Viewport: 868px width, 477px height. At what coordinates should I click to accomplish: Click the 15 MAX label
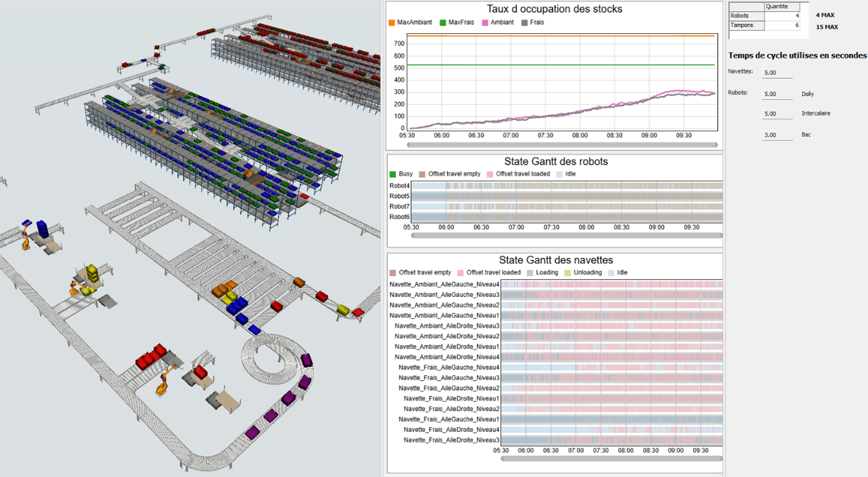[x=827, y=27]
